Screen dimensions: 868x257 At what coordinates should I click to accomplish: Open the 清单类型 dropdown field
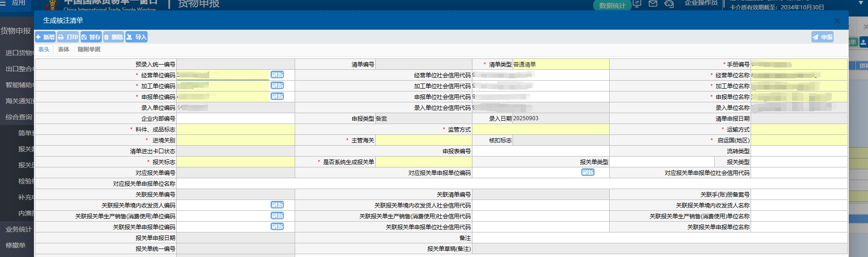click(x=561, y=64)
